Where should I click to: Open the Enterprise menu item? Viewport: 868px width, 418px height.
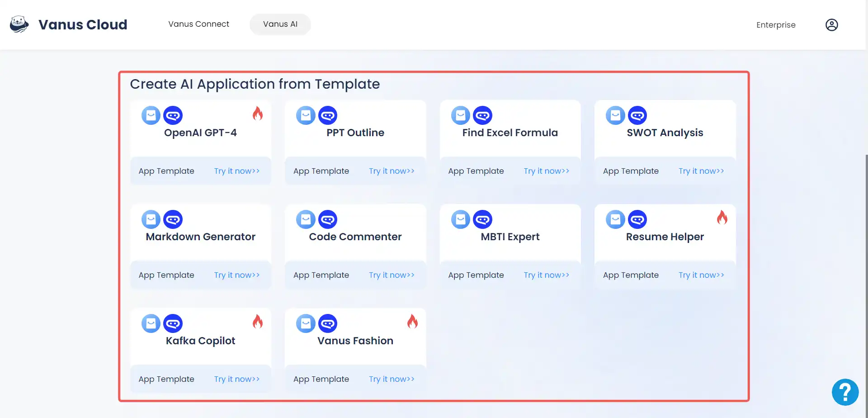[x=776, y=25]
